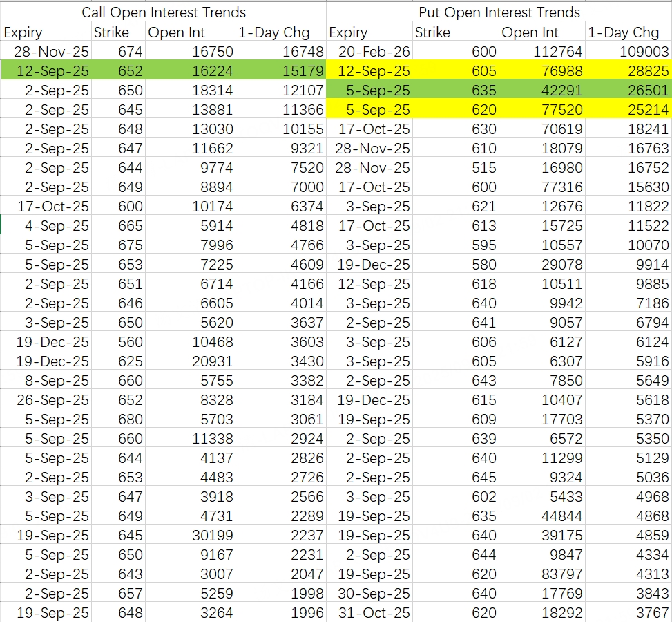672x622 pixels.
Task: Select the put open interest cell '83797'
Action: [x=542, y=574]
